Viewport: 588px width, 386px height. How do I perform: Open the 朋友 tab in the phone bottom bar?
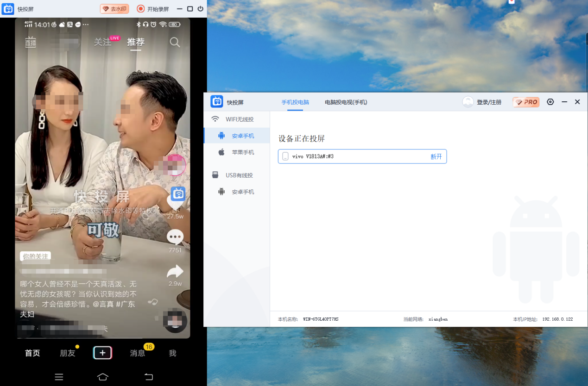point(67,353)
